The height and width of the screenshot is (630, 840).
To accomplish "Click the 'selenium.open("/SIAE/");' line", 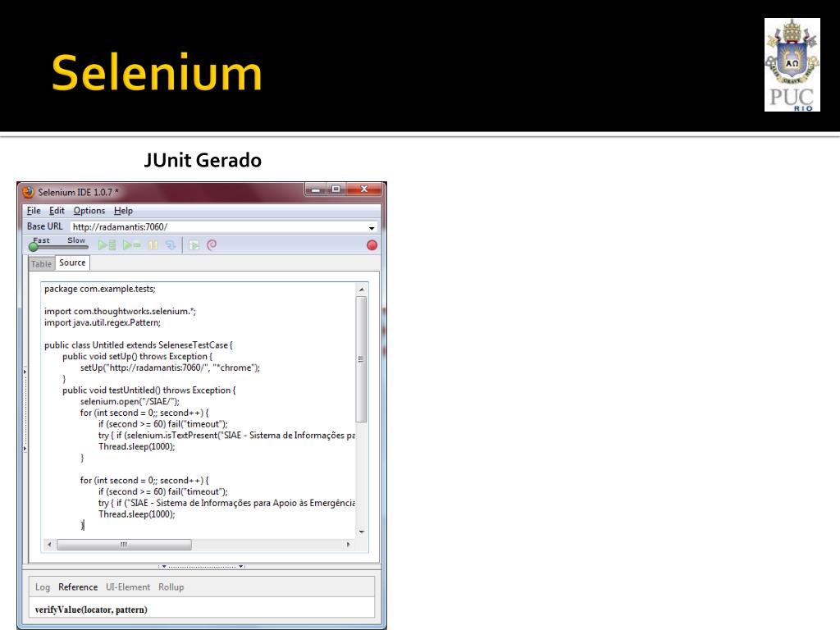I will point(130,401).
